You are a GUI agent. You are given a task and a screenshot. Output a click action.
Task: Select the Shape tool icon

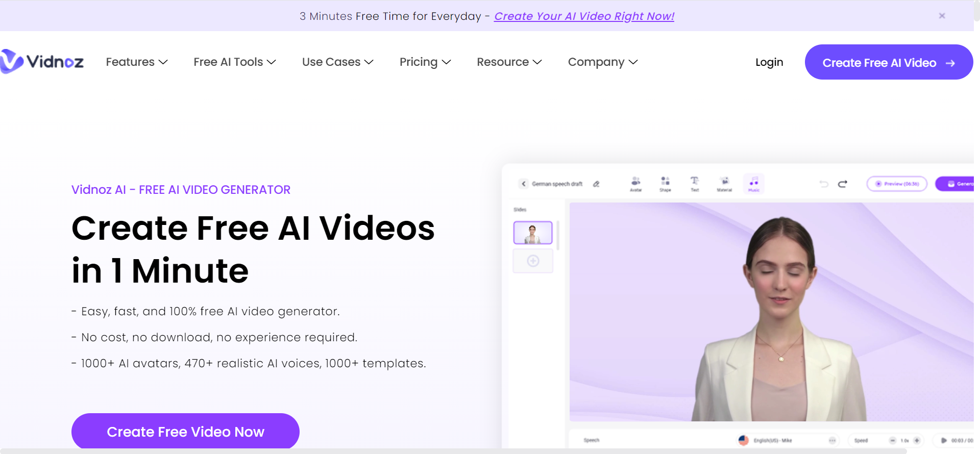tap(665, 184)
